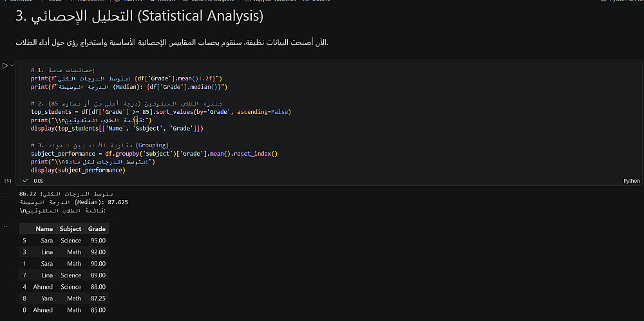The width and height of the screenshot is (644, 321).
Task: Click the 0.0s execution time label
Action: point(37,181)
